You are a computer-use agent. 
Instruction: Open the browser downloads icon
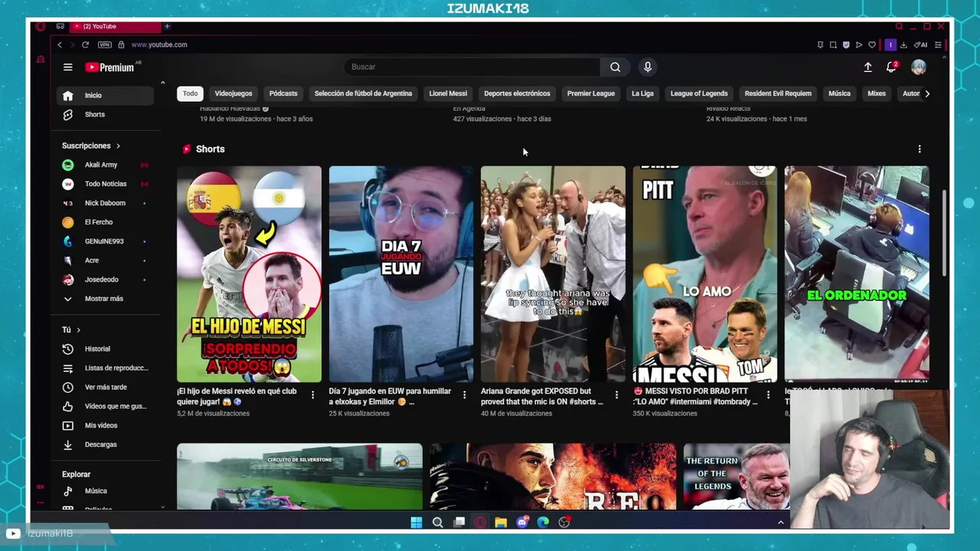(x=903, y=45)
